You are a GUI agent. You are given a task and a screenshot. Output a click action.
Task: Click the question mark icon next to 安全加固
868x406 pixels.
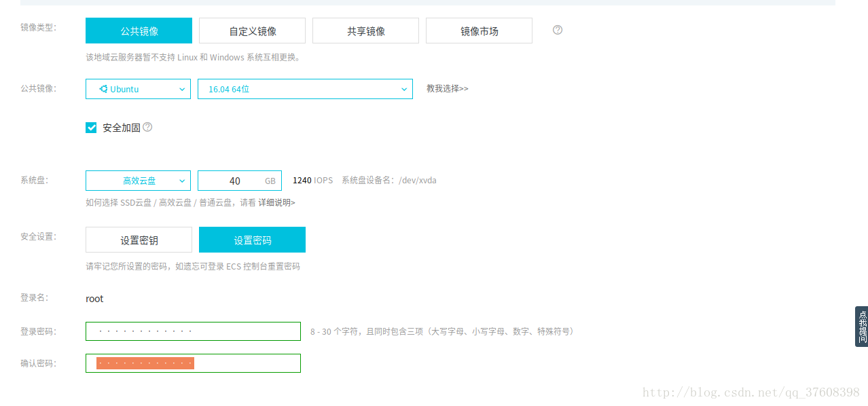[x=147, y=127]
